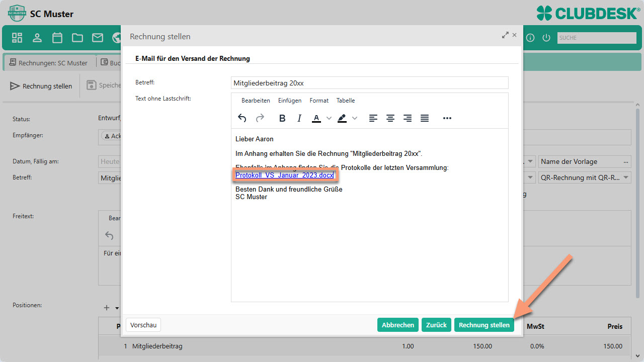Click the power logout icon in the top bar

[x=546, y=38]
